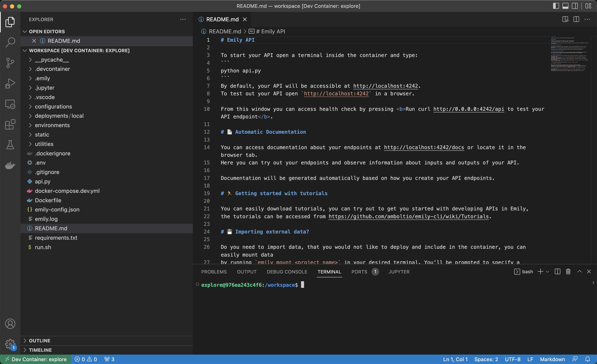Image resolution: width=597 pixels, height=364 pixels.
Task: Close the README.md editor tab
Action: point(245,19)
